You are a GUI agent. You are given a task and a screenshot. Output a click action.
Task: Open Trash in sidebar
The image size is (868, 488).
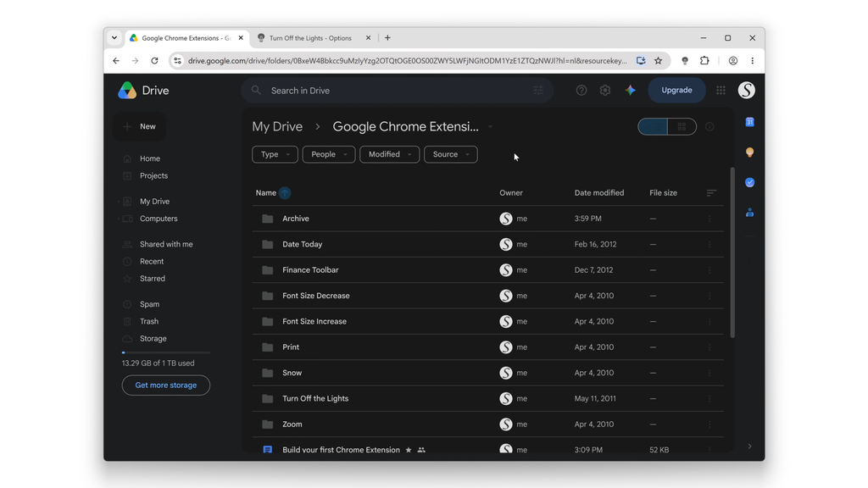(x=149, y=321)
